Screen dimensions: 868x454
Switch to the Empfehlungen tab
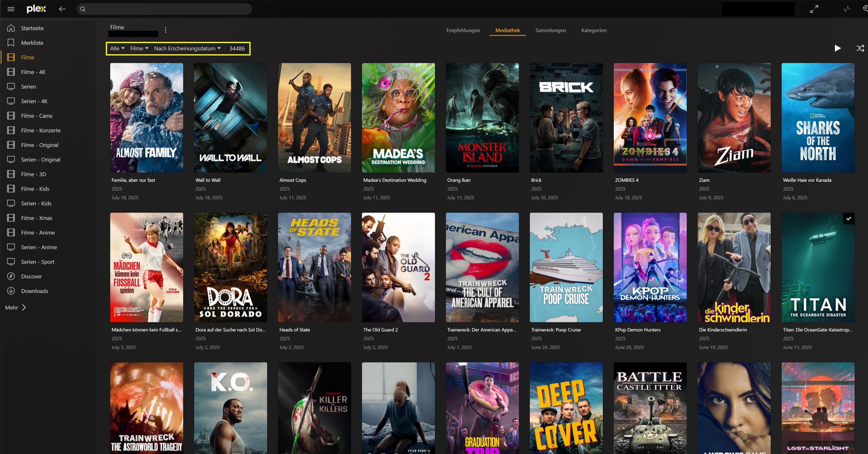click(463, 30)
